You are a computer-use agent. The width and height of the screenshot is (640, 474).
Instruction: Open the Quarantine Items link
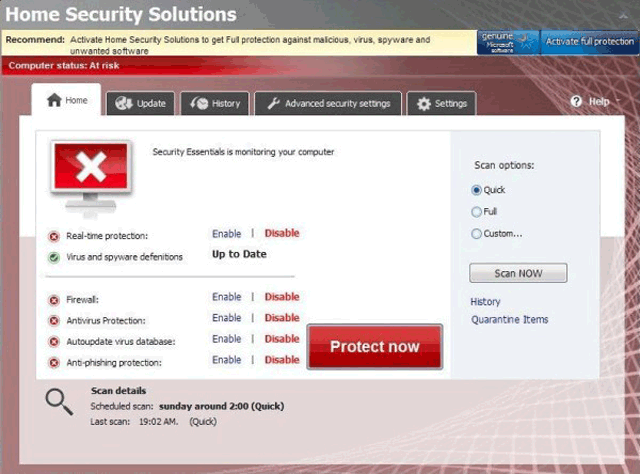pos(509,320)
